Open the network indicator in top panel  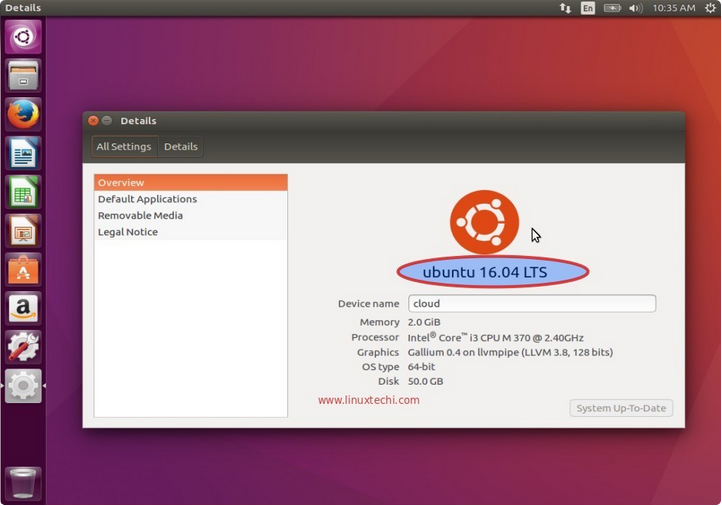point(565,8)
